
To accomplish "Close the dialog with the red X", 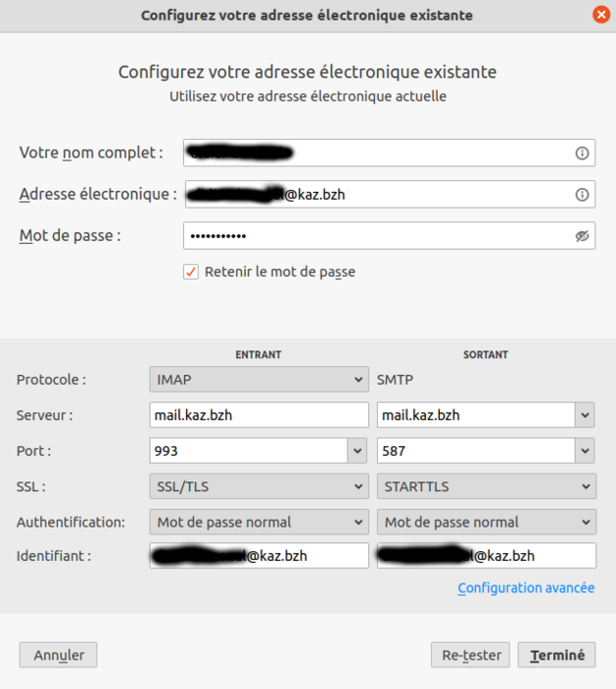I will tap(600, 15).
